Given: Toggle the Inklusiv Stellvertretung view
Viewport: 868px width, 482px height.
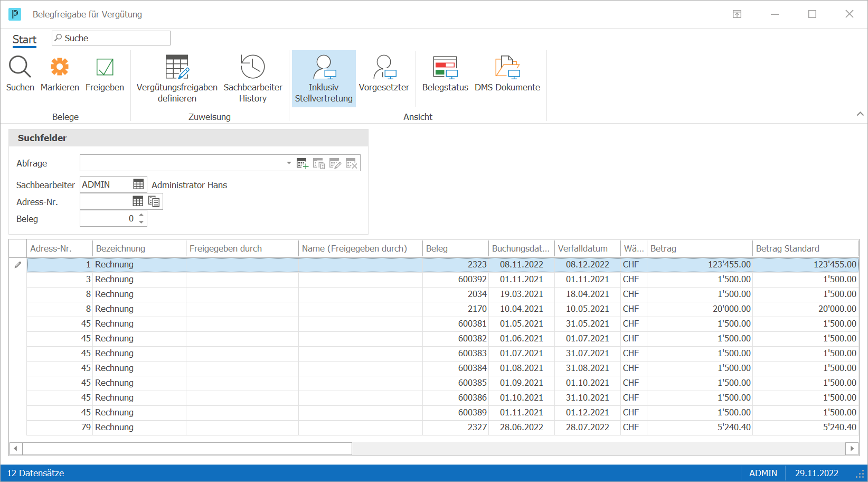Looking at the screenshot, I should click(324, 79).
